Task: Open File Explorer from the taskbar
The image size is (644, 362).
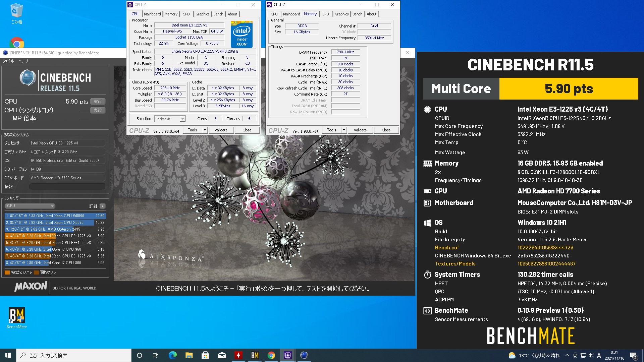Action: point(189,355)
